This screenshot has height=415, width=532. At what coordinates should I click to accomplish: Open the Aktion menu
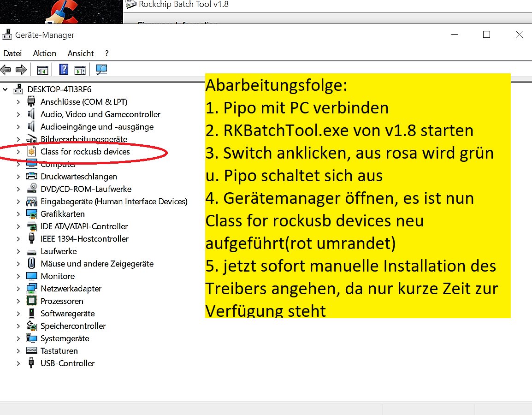click(x=44, y=53)
